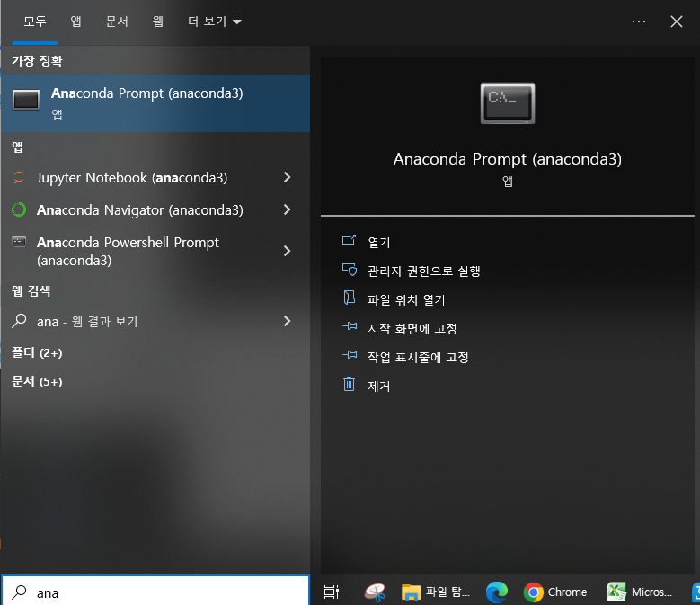Click the Anaconda Powershell Prompt icon
The width and height of the screenshot is (700, 605).
(19, 242)
